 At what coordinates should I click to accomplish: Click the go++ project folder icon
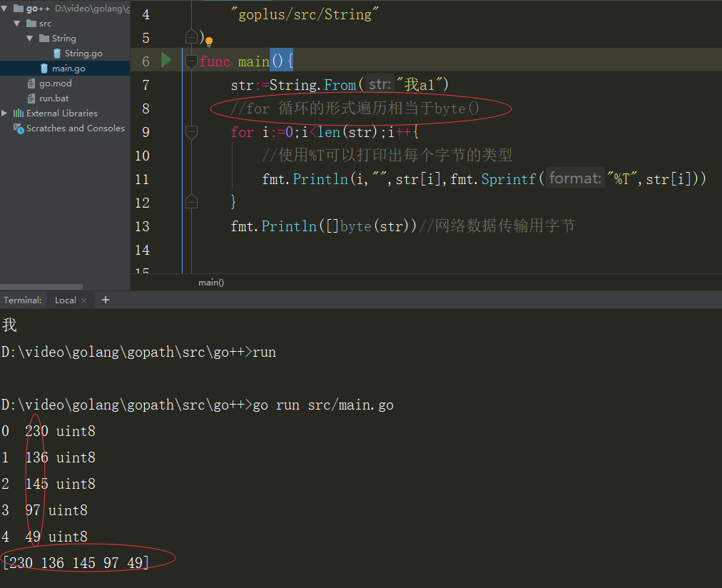pos(19,9)
